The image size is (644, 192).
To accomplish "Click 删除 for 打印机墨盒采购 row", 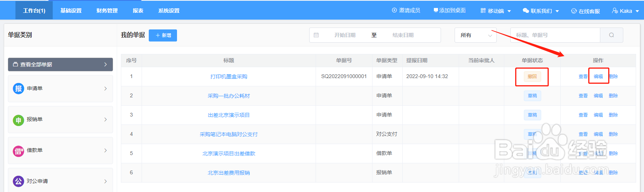I will pyautogui.click(x=613, y=77).
